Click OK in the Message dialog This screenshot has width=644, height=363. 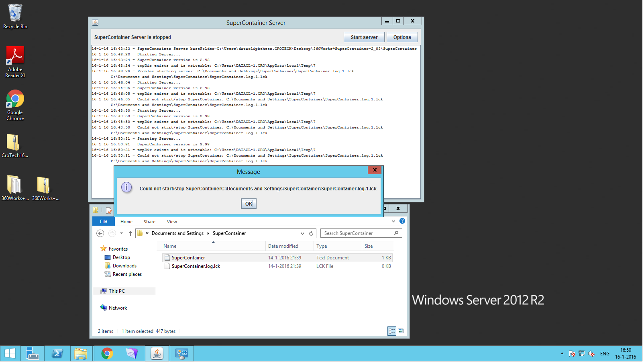(249, 204)
